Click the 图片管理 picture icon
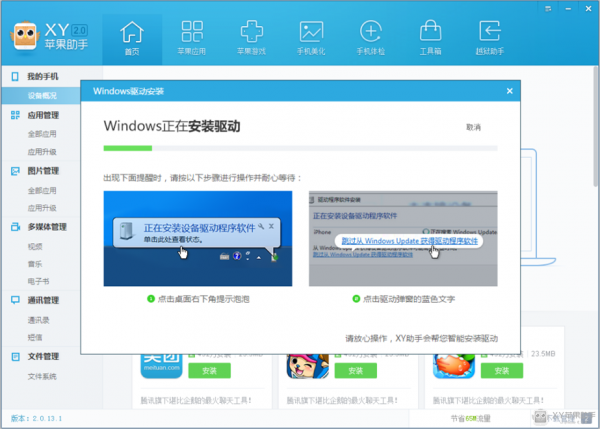This screenshot has height=429, width=600. click(x=15, y=171)
